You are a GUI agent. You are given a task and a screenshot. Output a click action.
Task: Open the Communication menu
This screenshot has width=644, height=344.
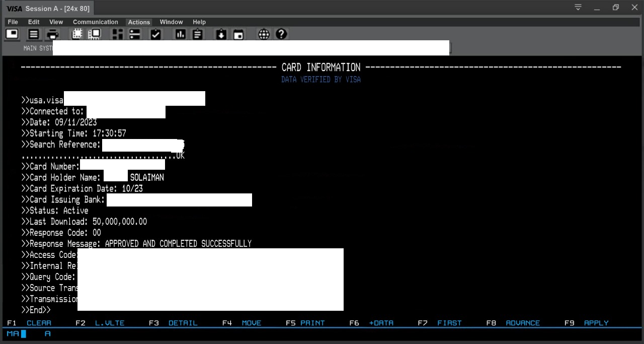point(95,22)
